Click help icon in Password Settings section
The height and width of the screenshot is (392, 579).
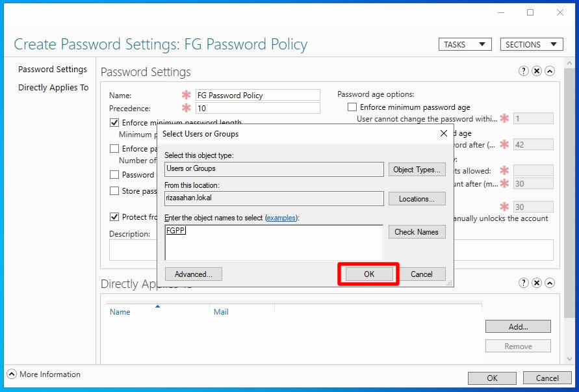[523, 71]
